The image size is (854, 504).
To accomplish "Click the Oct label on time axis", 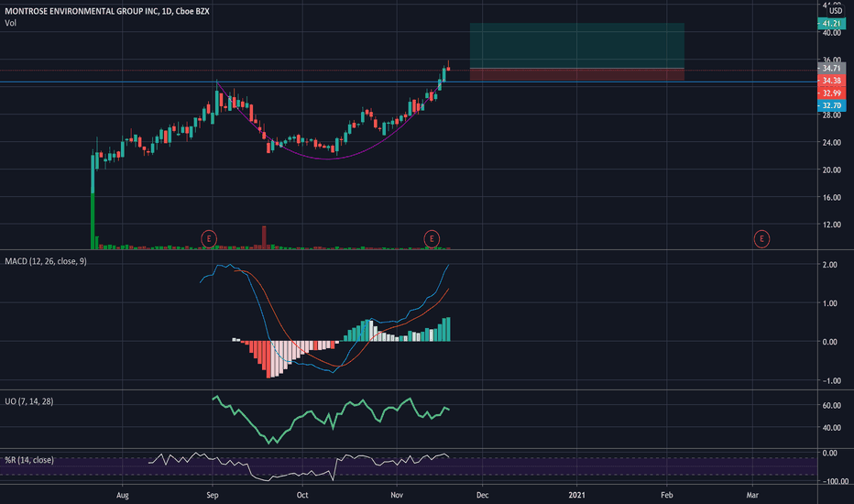I will [302, 495].
